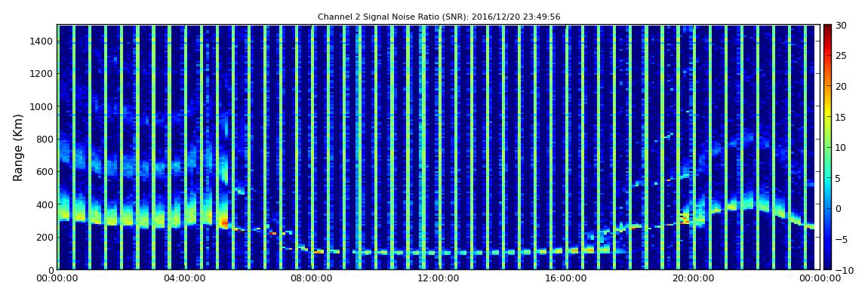Click the 1200 range tick label
868x307 pixels.
42,74
